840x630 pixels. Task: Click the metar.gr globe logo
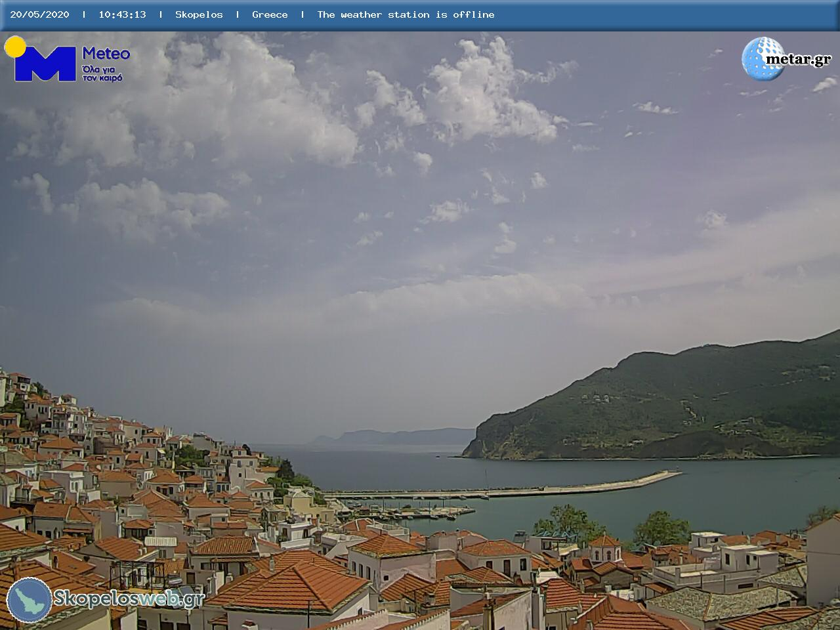pos(763,58)
